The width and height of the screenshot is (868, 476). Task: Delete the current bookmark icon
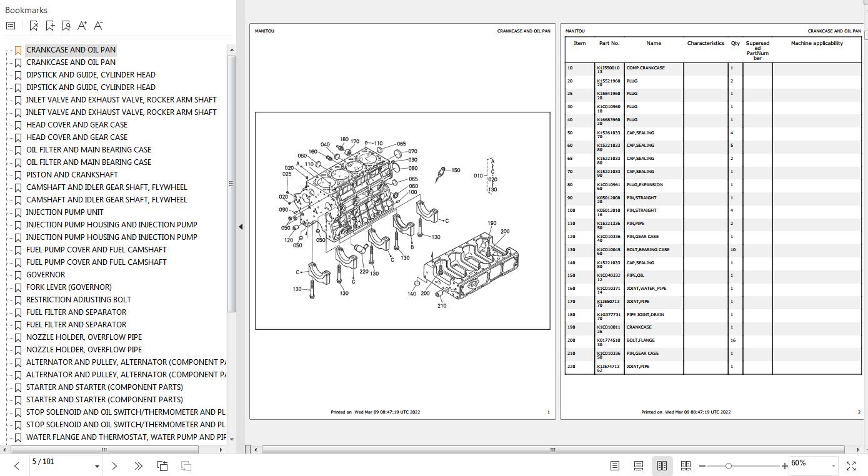point(34,26)
